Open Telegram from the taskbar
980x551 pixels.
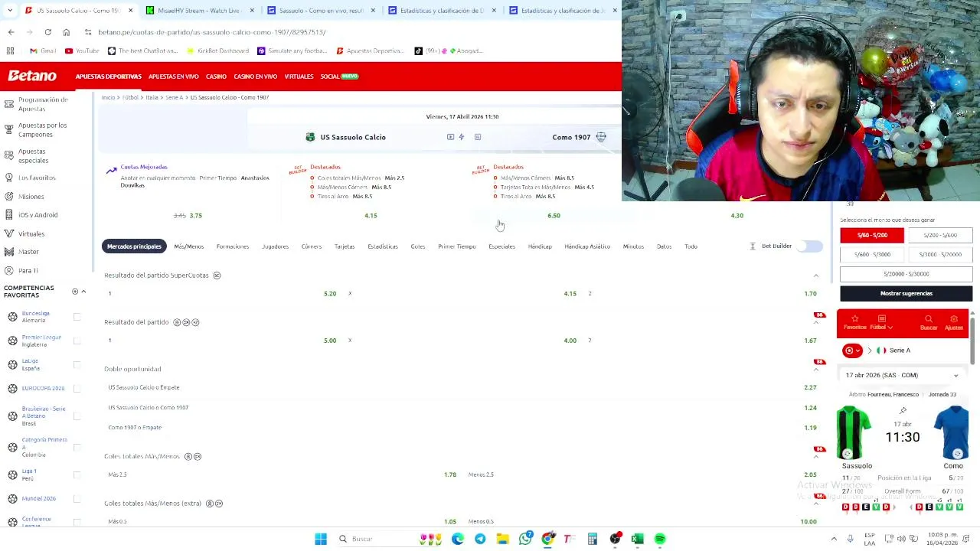(480, 539)
